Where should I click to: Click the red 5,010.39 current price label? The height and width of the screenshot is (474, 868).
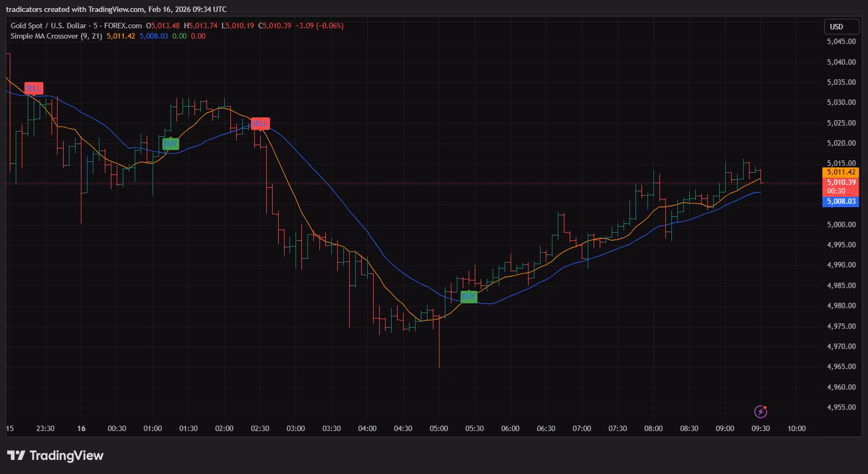841,183
